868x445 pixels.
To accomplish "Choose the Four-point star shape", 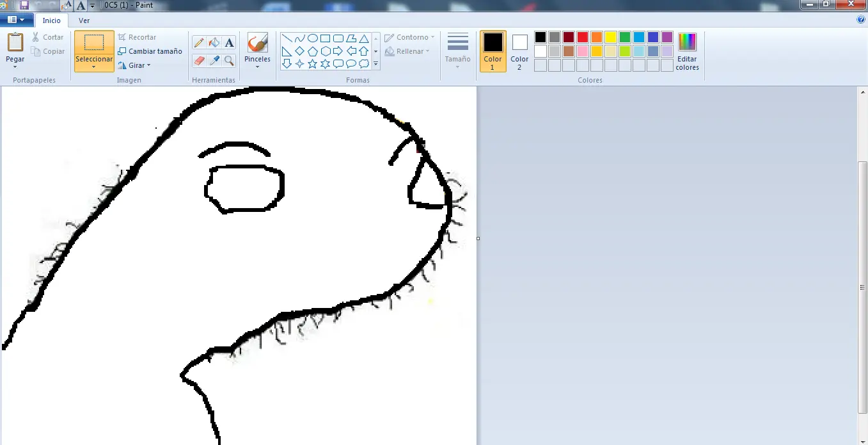I will pyautogui.click(x=299, y=63).
